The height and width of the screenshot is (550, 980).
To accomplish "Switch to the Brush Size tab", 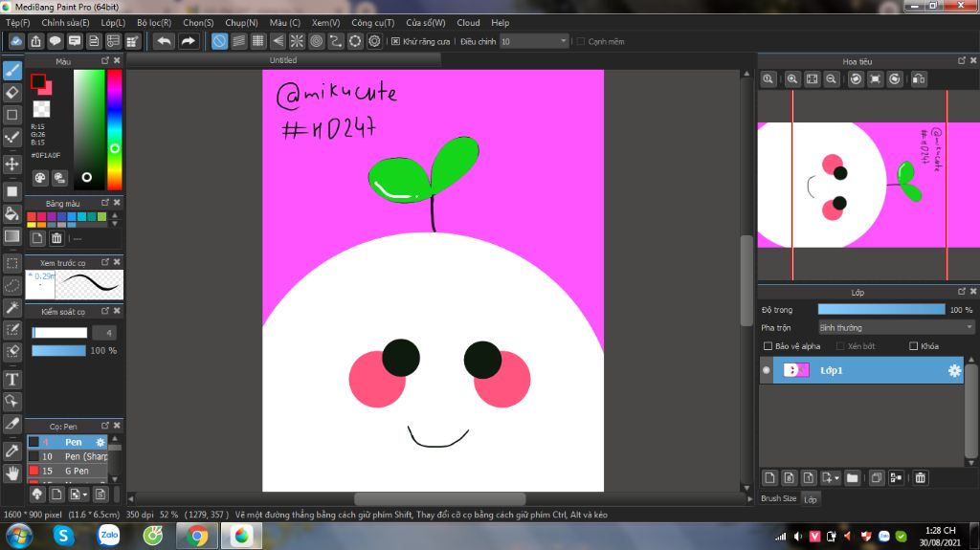I will (777, 498).
